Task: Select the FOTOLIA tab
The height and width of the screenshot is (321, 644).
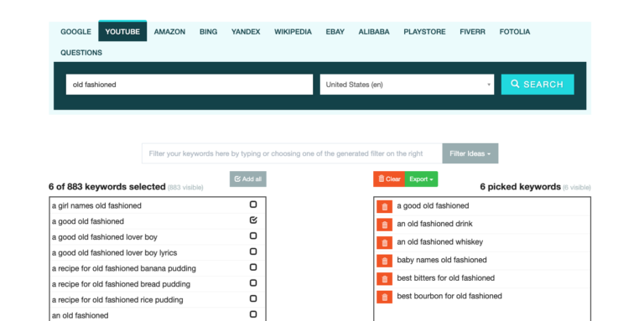Action: point(515,32)
